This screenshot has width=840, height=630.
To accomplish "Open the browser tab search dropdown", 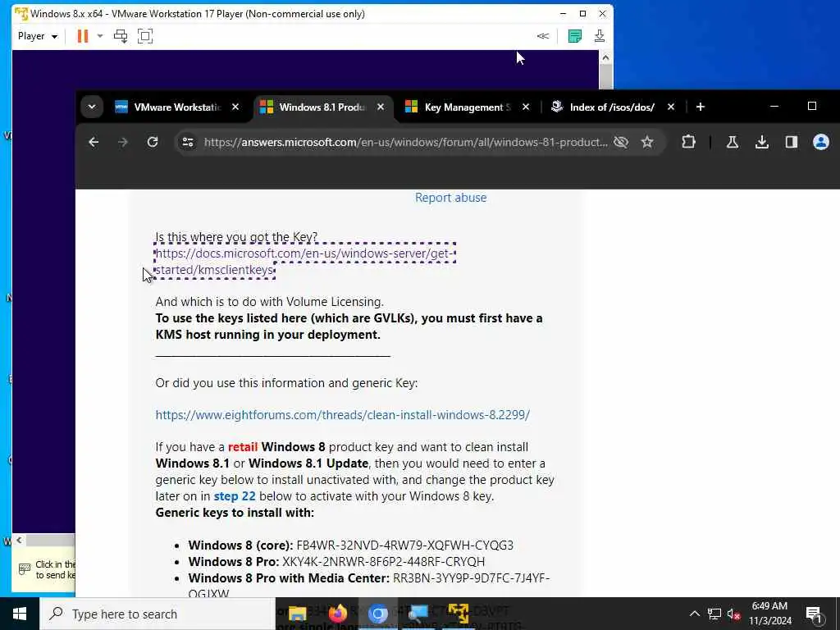I will pyautogui.click(x=92, y=107).
